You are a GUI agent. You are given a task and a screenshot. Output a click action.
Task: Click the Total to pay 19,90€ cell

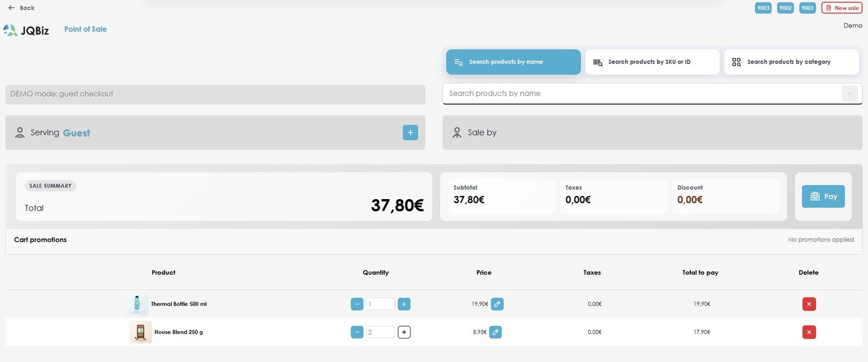[x=702, y=304]
